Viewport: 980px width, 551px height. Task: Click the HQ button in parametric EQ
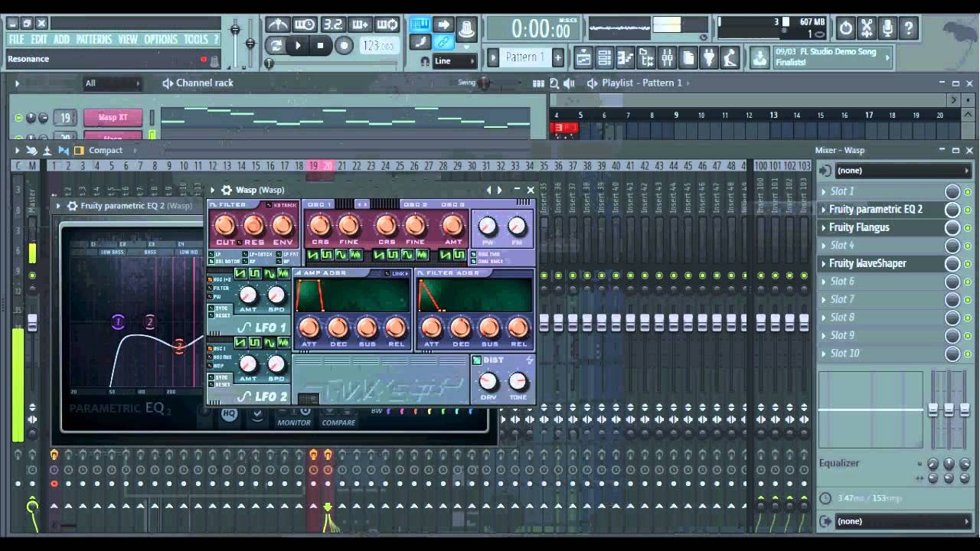point(229,414)
